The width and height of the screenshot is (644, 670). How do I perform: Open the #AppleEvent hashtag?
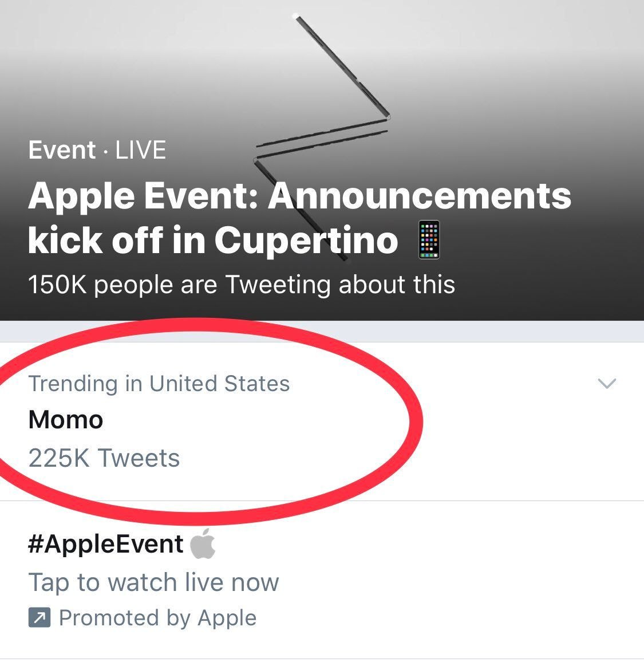coord(106,544)
